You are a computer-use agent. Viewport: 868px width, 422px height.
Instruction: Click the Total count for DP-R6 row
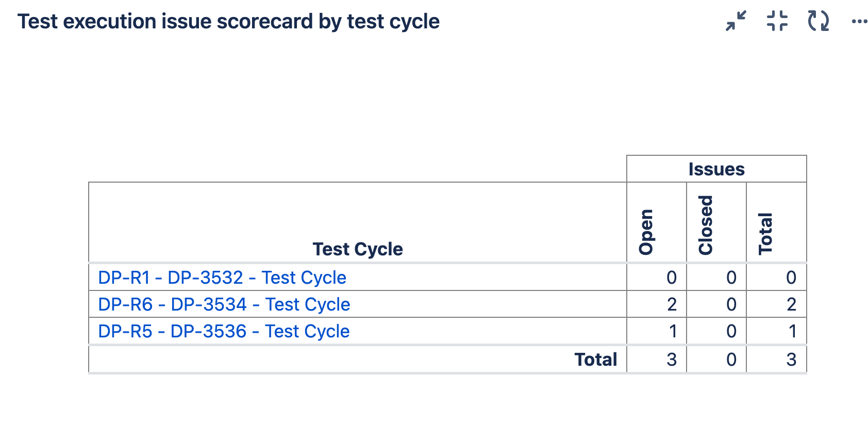[x=791, y=304]
